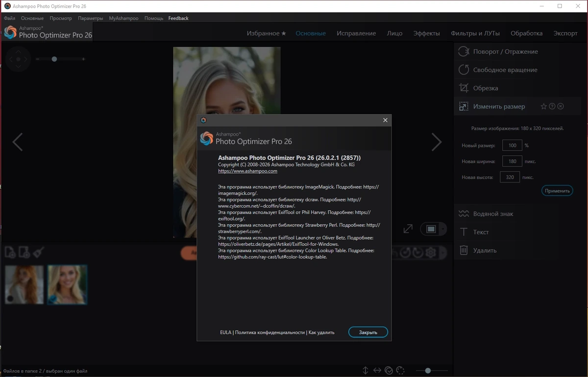588x377 pixels.
Task: Collapse the Изменить размер panel with the X icon
Action: point(561,106)
